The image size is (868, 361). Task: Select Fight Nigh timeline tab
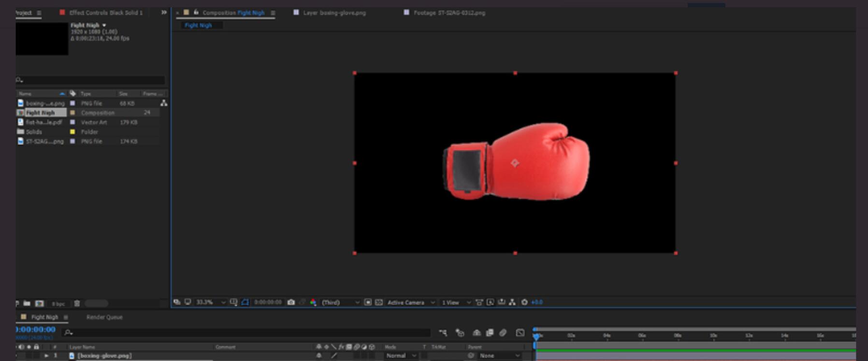(44, 317)
